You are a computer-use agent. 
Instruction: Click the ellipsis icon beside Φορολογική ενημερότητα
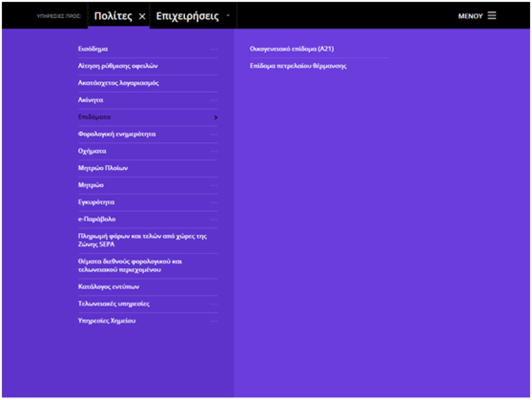[213, 134]
